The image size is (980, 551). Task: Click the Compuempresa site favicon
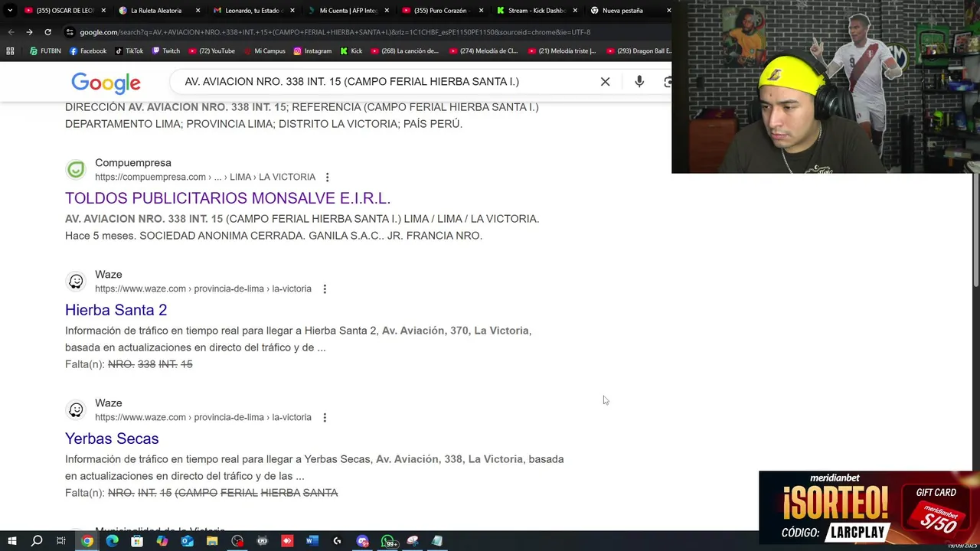pyautogui.click(x=76, y=169)
